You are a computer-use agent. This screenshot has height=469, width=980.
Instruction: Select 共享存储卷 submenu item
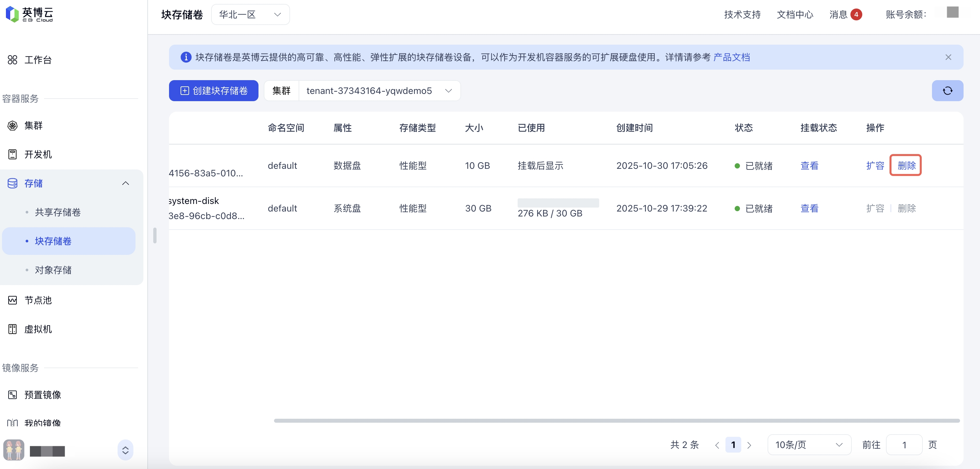click(58, 212)
